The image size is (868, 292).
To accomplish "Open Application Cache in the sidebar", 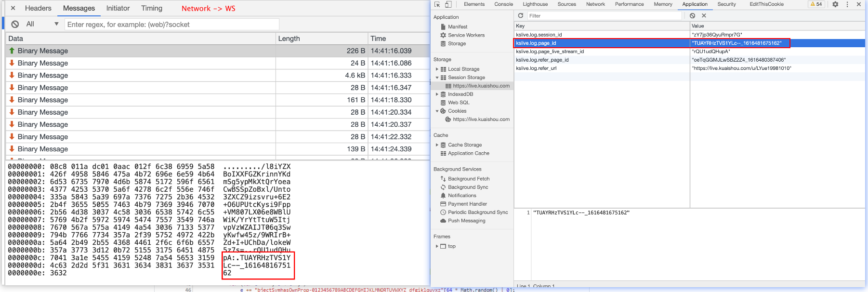I will tap(469, 153).
